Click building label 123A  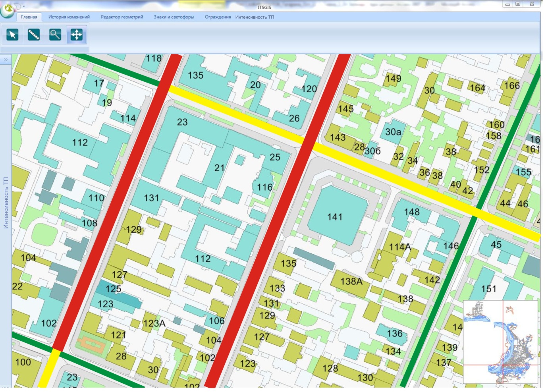(154, 323)
